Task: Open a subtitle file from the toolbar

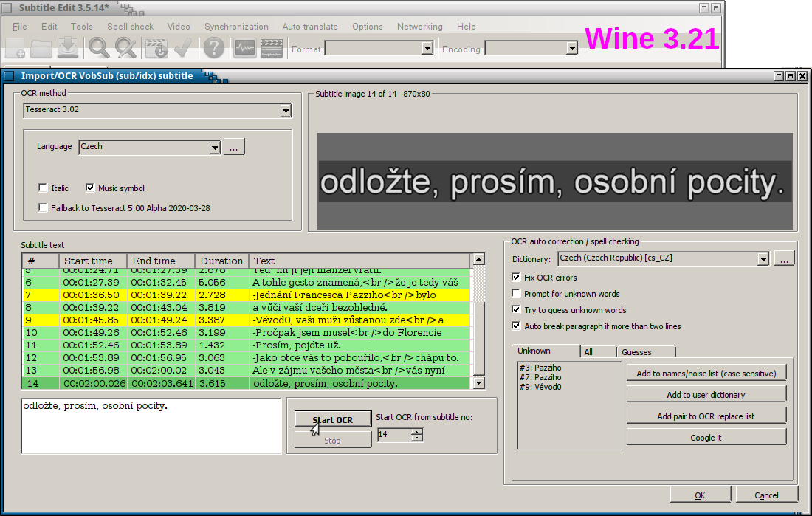Action: click(43, 47)
